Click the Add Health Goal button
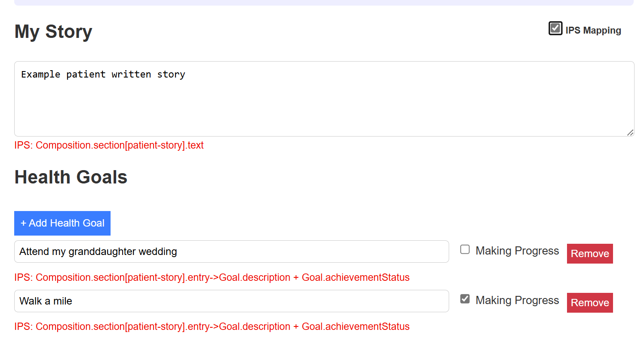Viewport: 644px width, 351px height. tap(62, 223)
